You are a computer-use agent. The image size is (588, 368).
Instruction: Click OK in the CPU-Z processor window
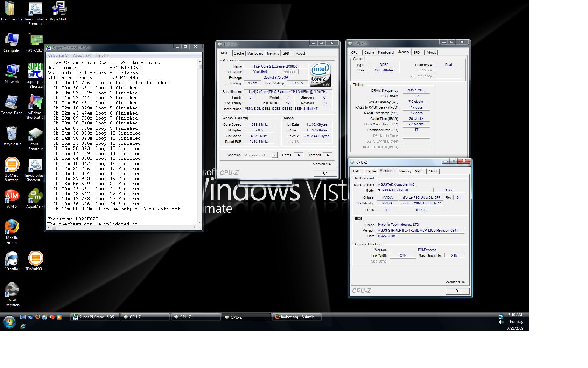tap(325, 173)
